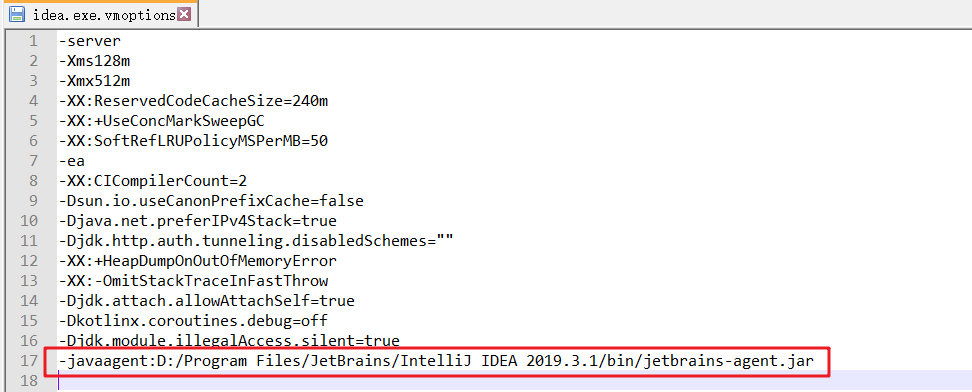Click the -Xmx512m line
The width and height of the screenshot is (972, 392).
coord(94,81)
